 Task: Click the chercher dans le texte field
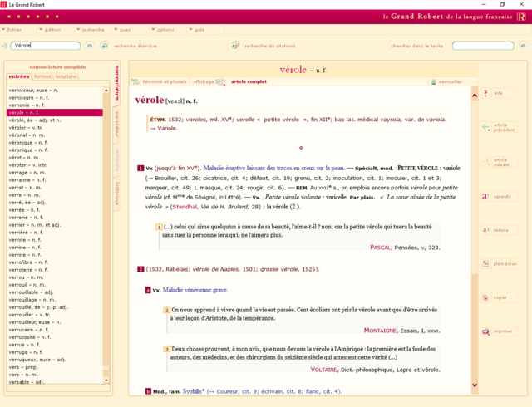coord(483,46)
